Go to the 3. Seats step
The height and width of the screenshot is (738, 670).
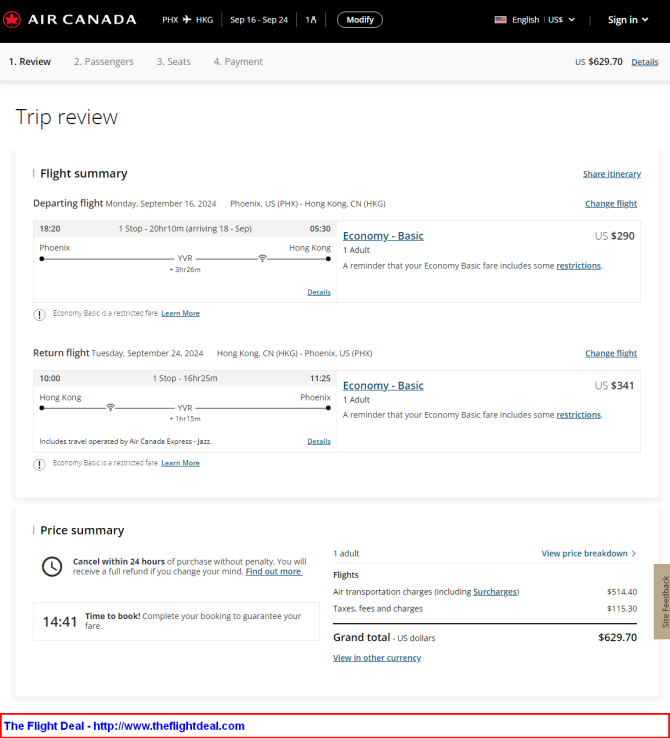[174, 62]
